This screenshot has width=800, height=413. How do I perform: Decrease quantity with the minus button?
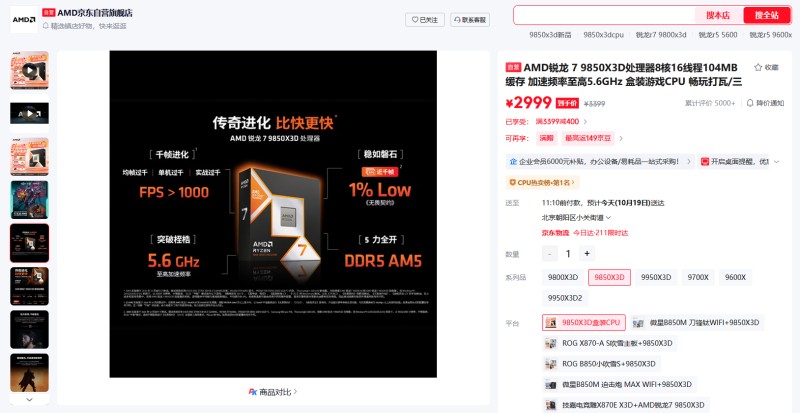(x=549, y=254)
